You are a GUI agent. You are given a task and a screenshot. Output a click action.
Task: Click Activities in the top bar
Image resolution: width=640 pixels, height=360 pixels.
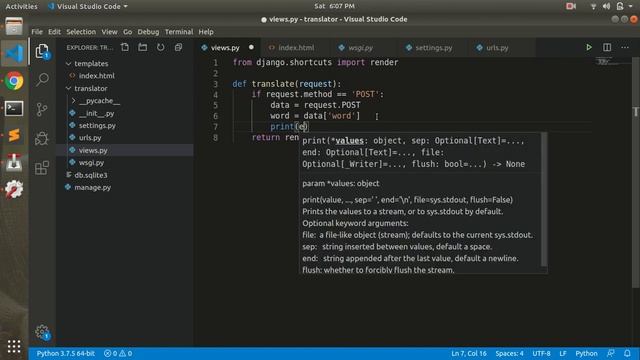click(x=21, y=6)
